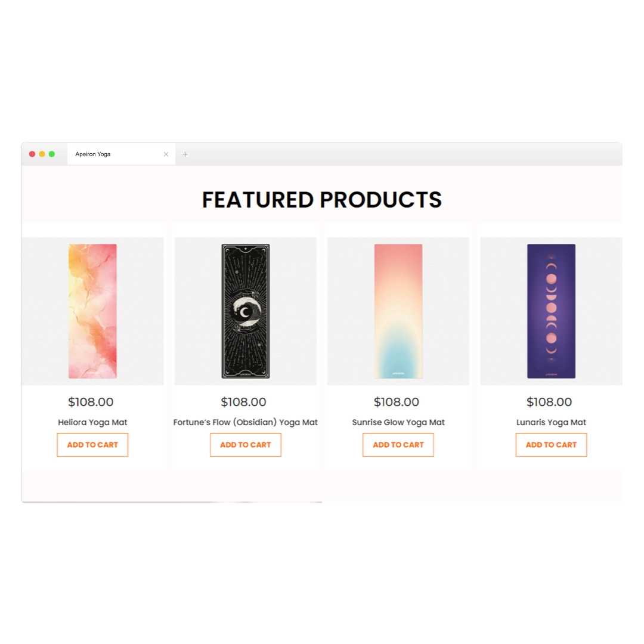Image resolution: width=644 pixels, height=644 pixels.
Task: Open the Fortune's Flow (Obsidian) Yoga Mat link
Action: coord(246,422)
